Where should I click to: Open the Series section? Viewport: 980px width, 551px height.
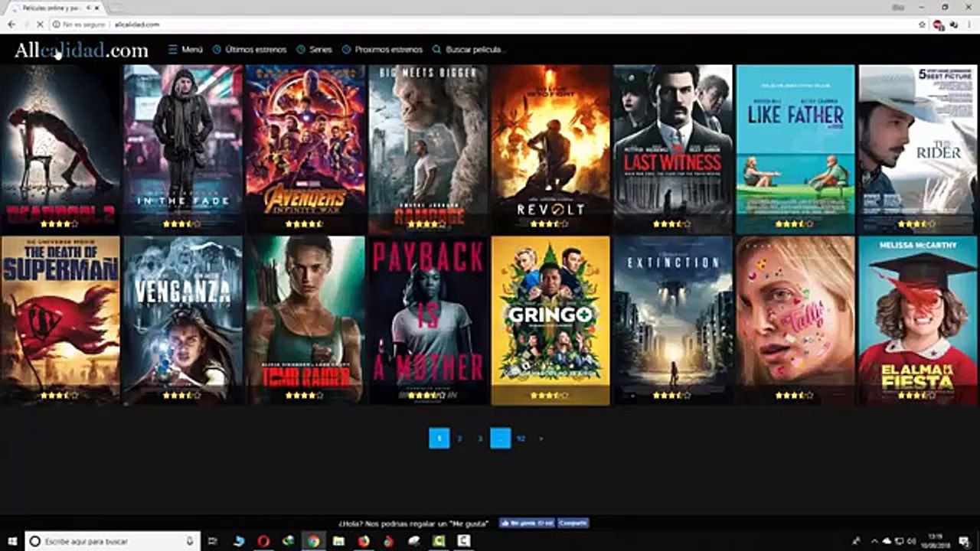[x=314, y=50]
